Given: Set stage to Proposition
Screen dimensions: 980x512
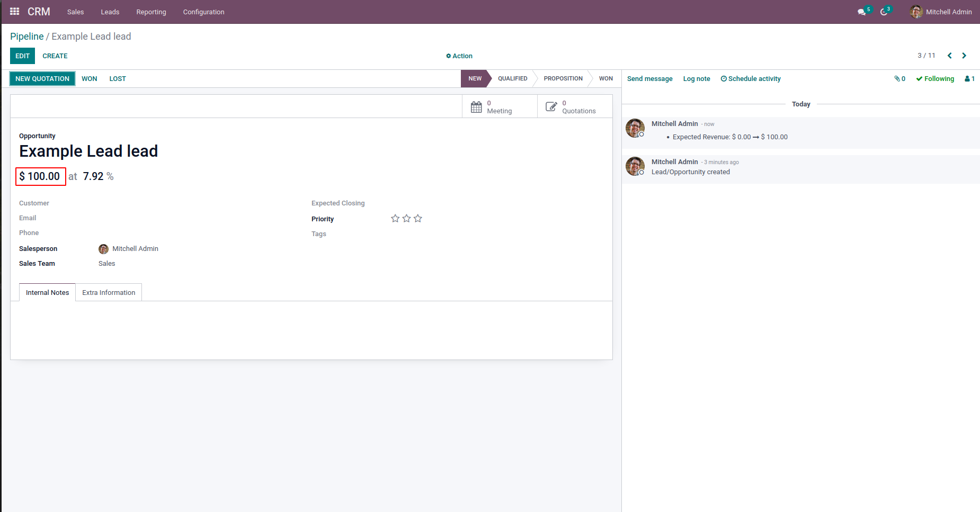Looking at the screenshot, I should point(563,79).
